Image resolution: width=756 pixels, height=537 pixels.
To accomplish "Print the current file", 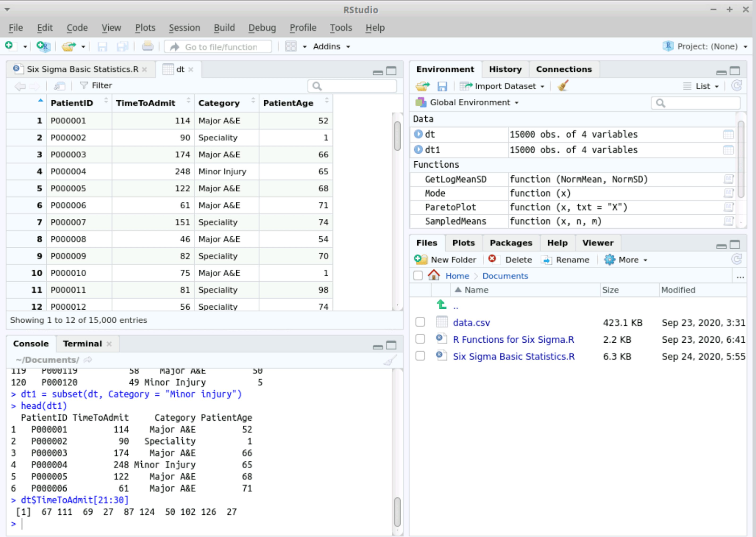I will (x=148, y=46).
